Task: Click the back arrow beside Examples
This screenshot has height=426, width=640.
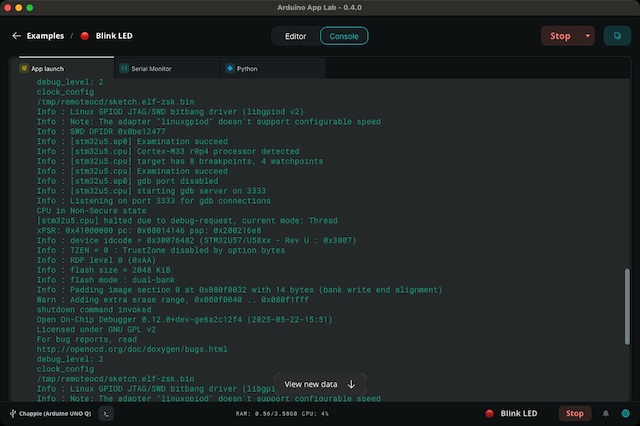Action: click(16, 36)
